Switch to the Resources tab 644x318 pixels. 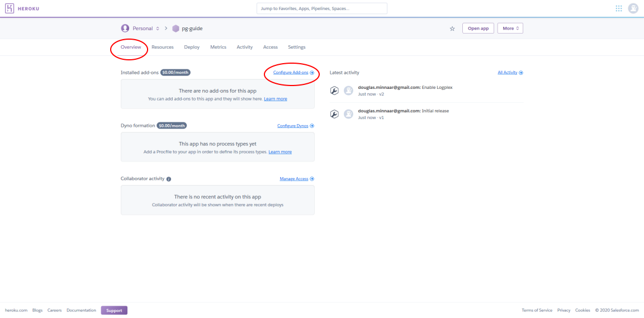coord(162,48)
